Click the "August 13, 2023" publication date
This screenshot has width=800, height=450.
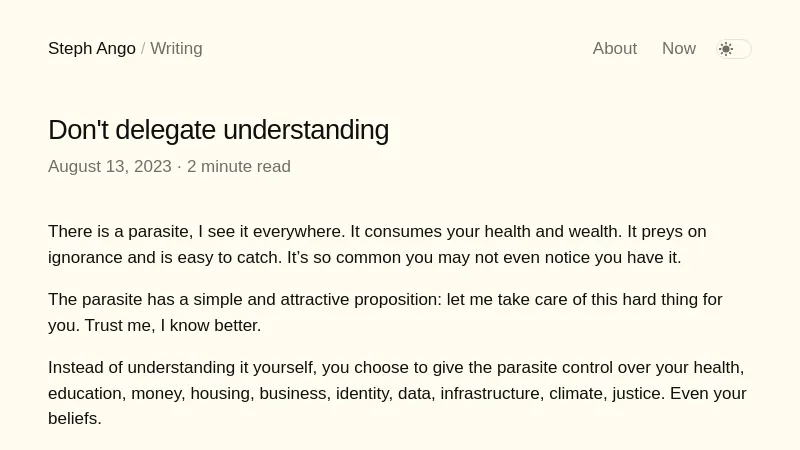click(x=110, y=167)
